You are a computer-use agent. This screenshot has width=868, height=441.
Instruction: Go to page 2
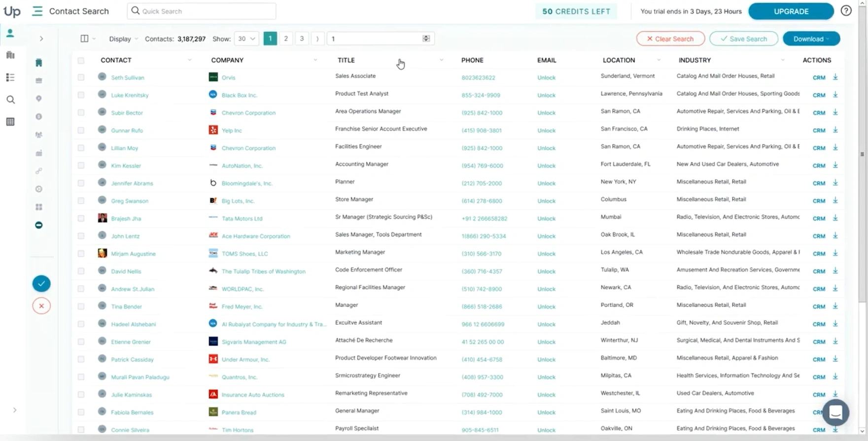tap(286, 38)
